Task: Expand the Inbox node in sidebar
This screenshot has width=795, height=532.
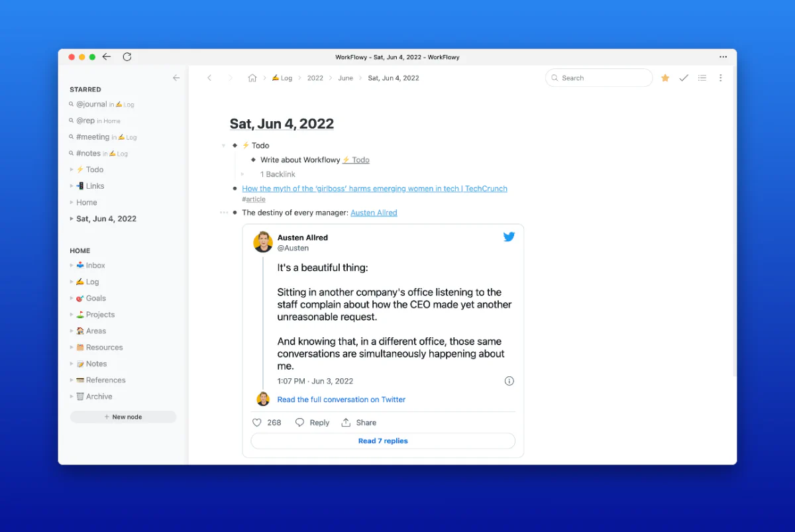Action: 72,266
